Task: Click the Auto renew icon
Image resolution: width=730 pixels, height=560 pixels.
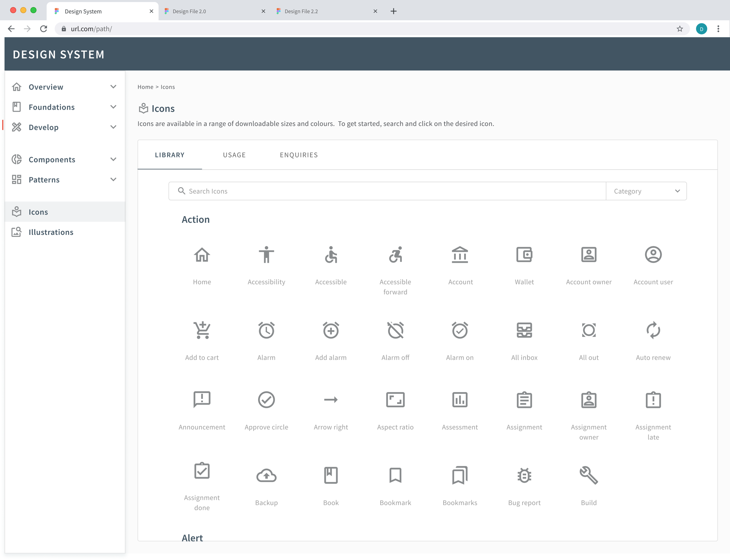Action: [x=653, y=331]
